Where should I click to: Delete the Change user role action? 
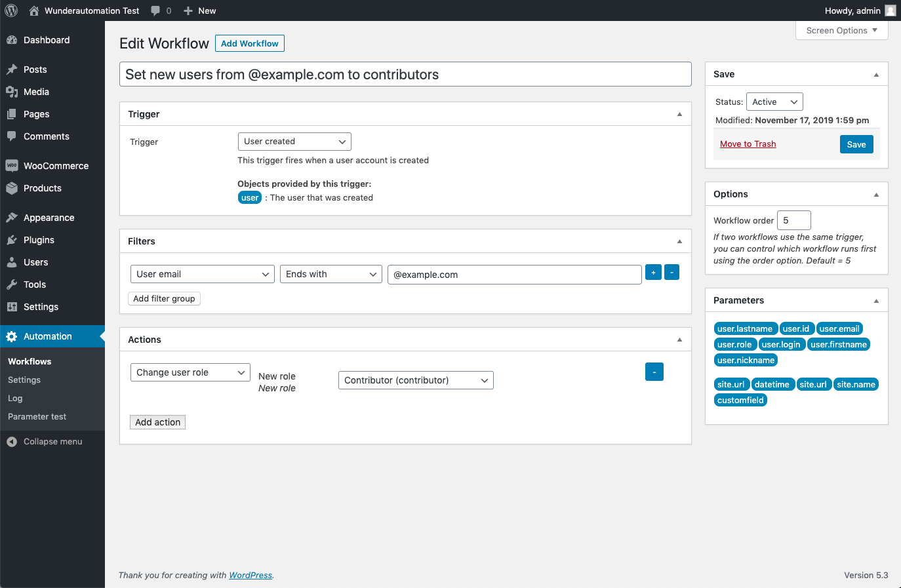[x=654, y=372]
